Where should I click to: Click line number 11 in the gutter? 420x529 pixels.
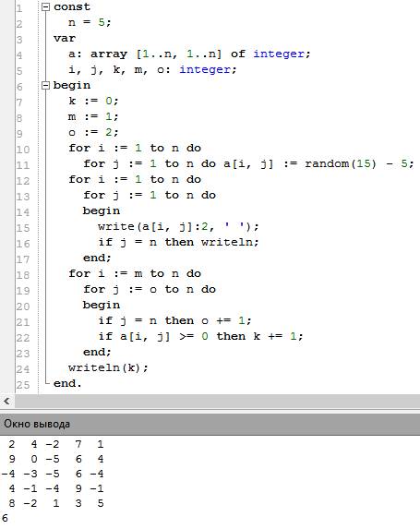(x=23, y=165)
